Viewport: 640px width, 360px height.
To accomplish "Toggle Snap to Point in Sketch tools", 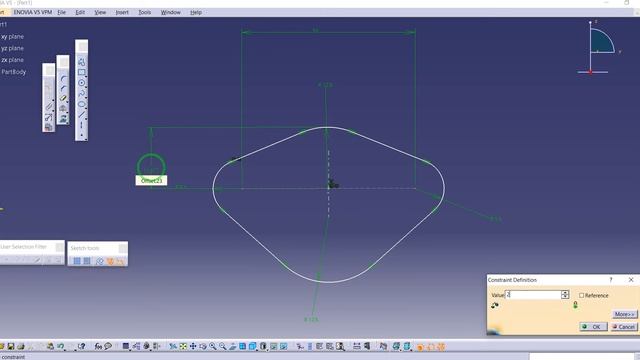I will (87, 261).
